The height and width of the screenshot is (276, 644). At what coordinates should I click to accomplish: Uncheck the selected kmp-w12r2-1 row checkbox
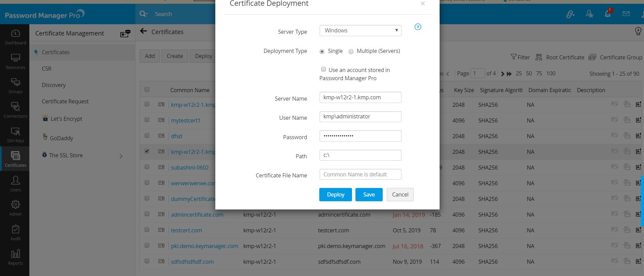(x=147, y=151)
